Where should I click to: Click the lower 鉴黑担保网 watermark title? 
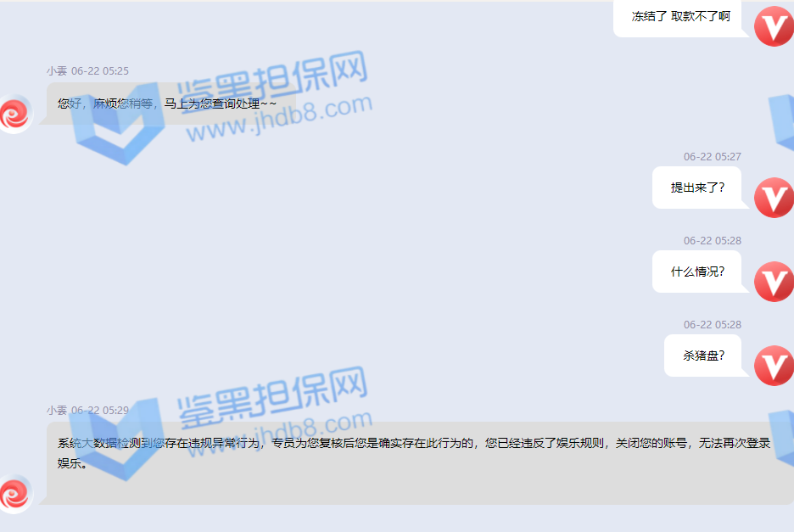[273, 395]
